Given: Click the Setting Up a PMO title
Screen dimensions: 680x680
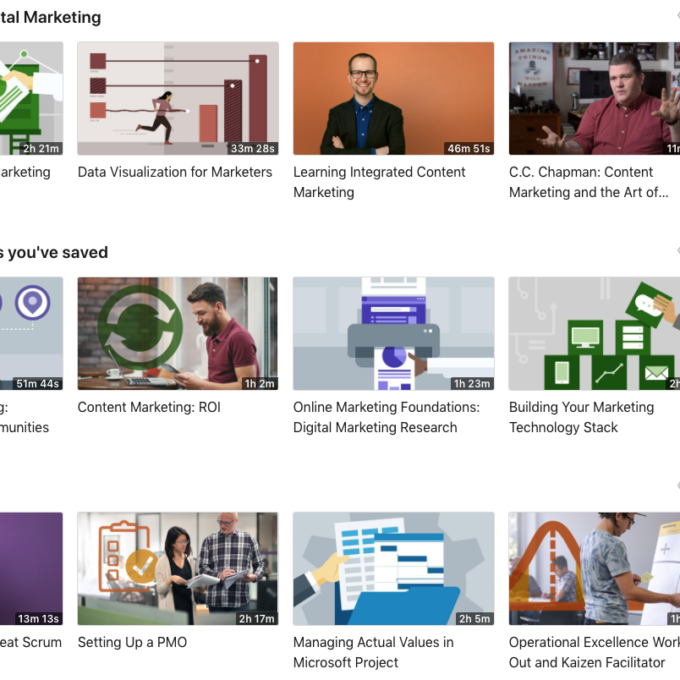Looking at the screenshot, I should click(132, 642).
